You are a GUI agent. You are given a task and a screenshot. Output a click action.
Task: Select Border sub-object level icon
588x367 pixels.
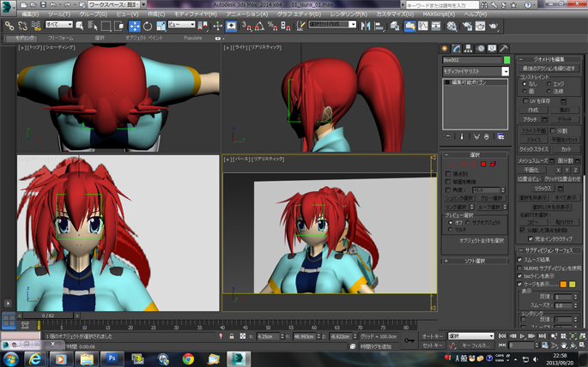point(474,164)
